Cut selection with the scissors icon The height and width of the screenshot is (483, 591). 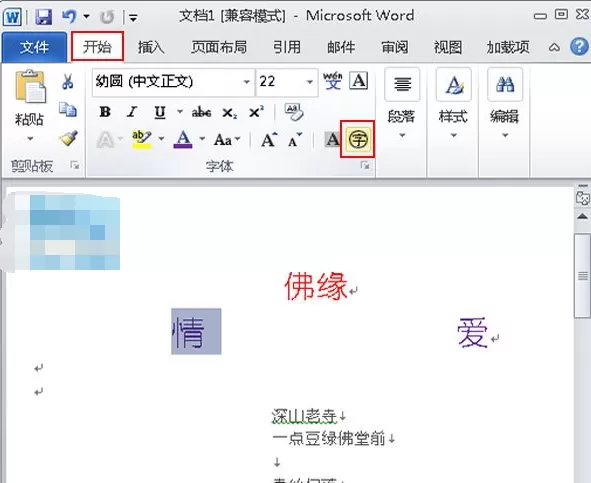tap(68, 81)
